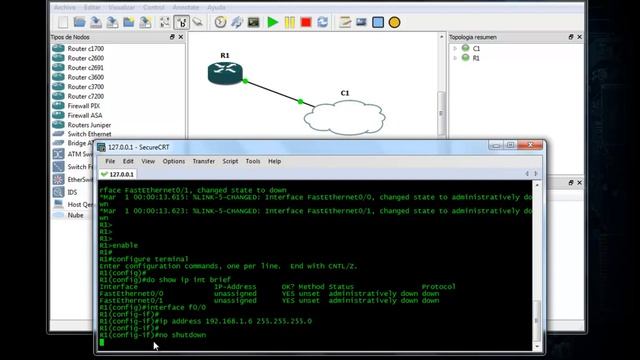Toggle the show interface labels icon
The height and width of the screenshot is (360, 640).
(165, 22)
